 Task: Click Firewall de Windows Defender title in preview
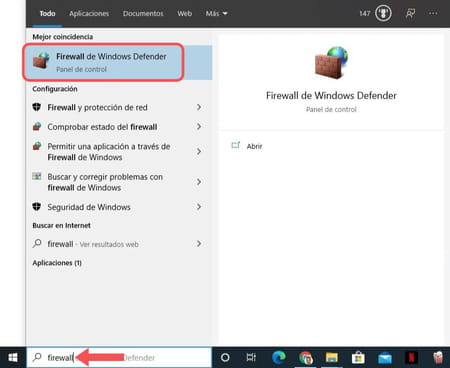[331, 96]
